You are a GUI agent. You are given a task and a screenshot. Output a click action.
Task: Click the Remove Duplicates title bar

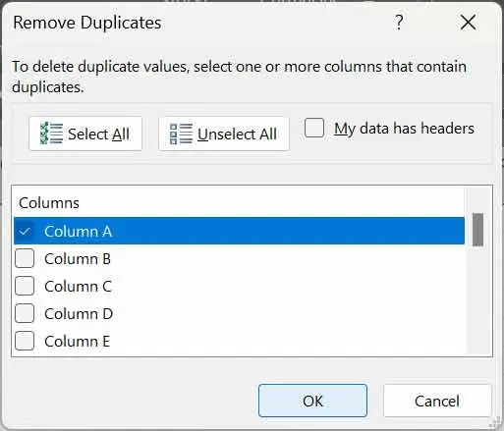196,23
